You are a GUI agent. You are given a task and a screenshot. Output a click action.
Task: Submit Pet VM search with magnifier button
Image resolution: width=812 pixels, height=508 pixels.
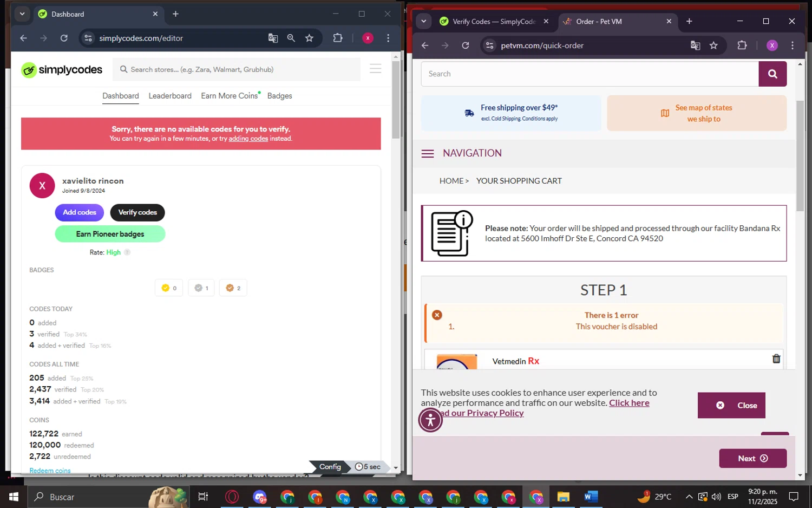tap(772, 74)
